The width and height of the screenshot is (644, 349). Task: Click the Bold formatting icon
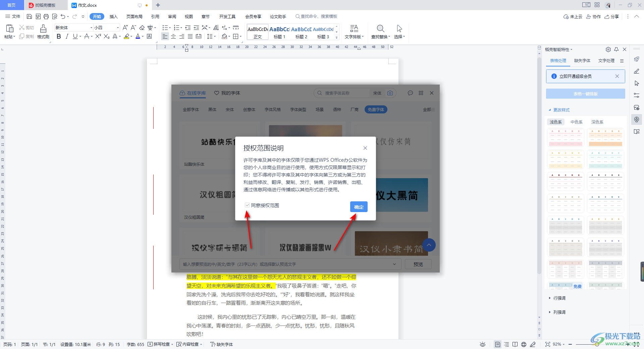(59, 36)
